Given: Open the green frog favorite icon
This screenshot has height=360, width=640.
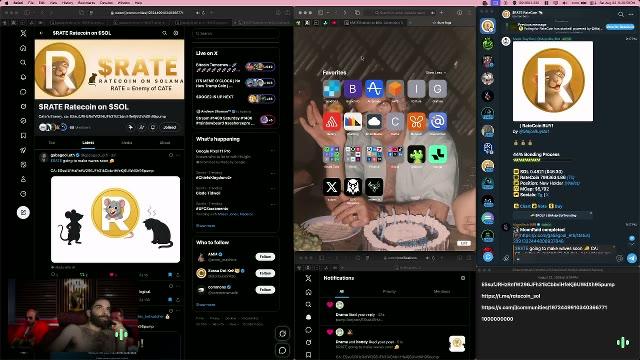Looking at the screenshot, I should (x=416, y=154).
